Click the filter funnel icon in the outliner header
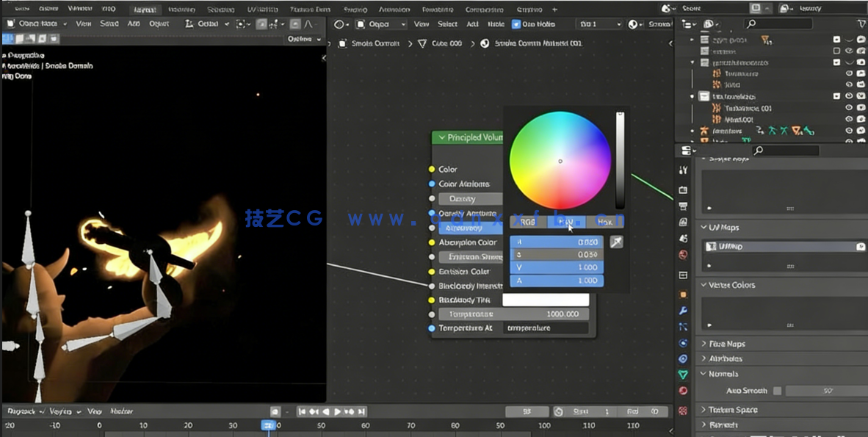This screenshot has height=437, width=868. click(x=861, y=24)
